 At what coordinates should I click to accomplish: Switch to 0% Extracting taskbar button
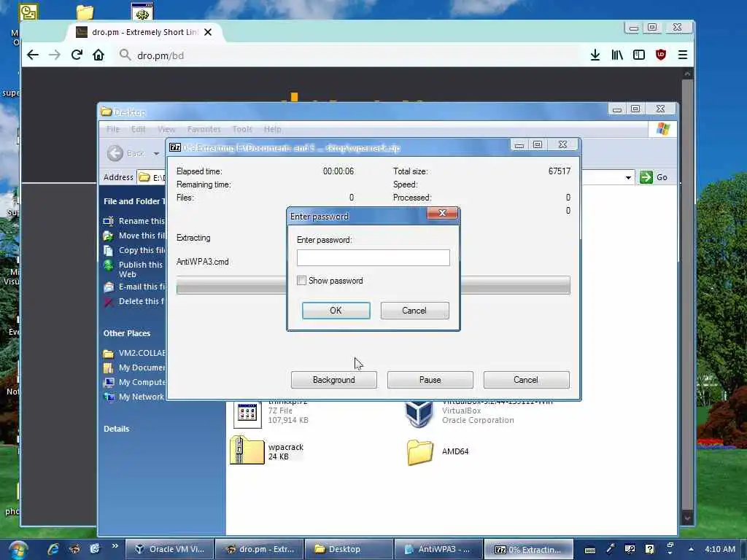pos(528,549)
